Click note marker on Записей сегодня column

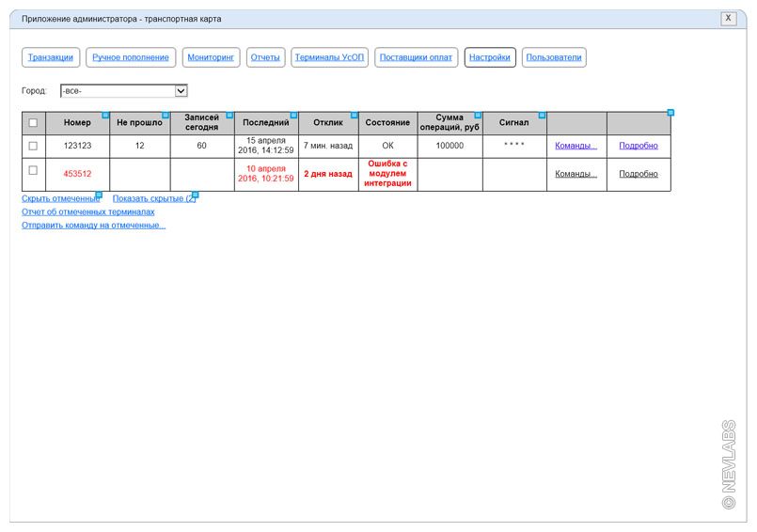click(x=229, y=115)
